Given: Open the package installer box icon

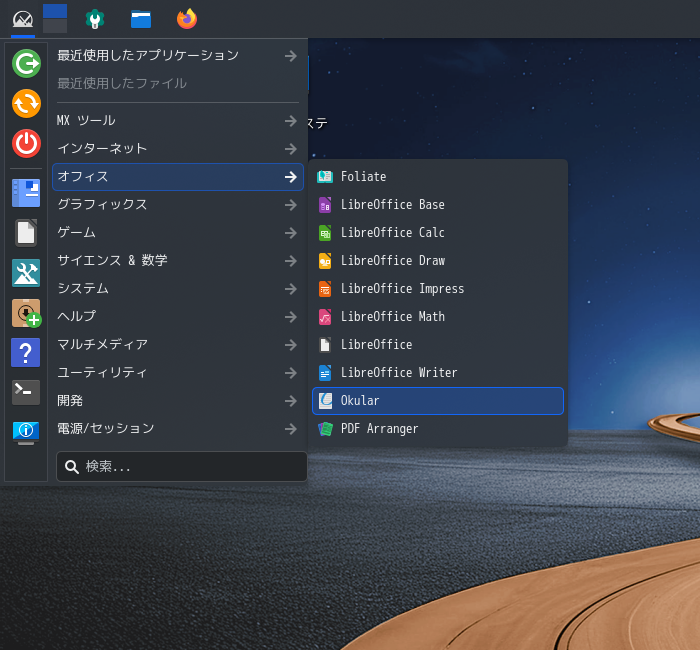Looking at the screenshot, I should [x=26, y=313].
